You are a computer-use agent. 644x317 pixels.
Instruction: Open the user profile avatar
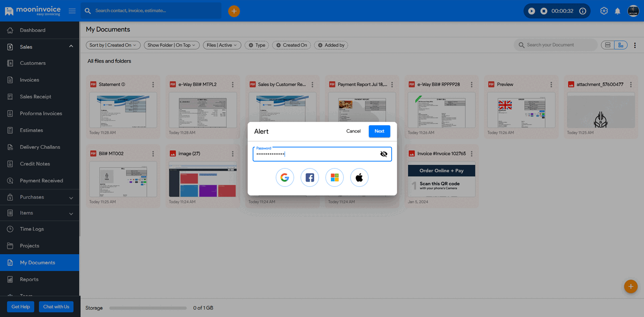[x=633, y=11]
